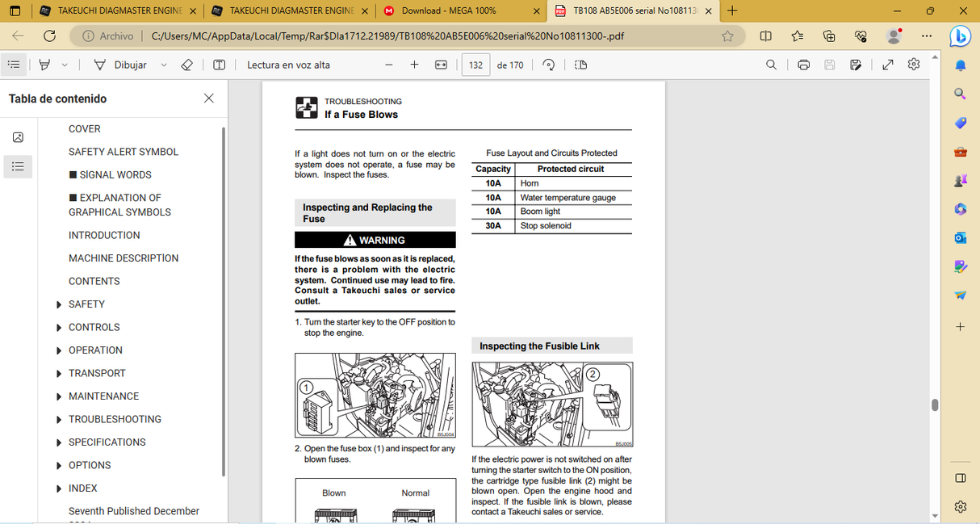Screen dimensions: 980x524
Task: Print the PDF document
Action: (803, 65)
